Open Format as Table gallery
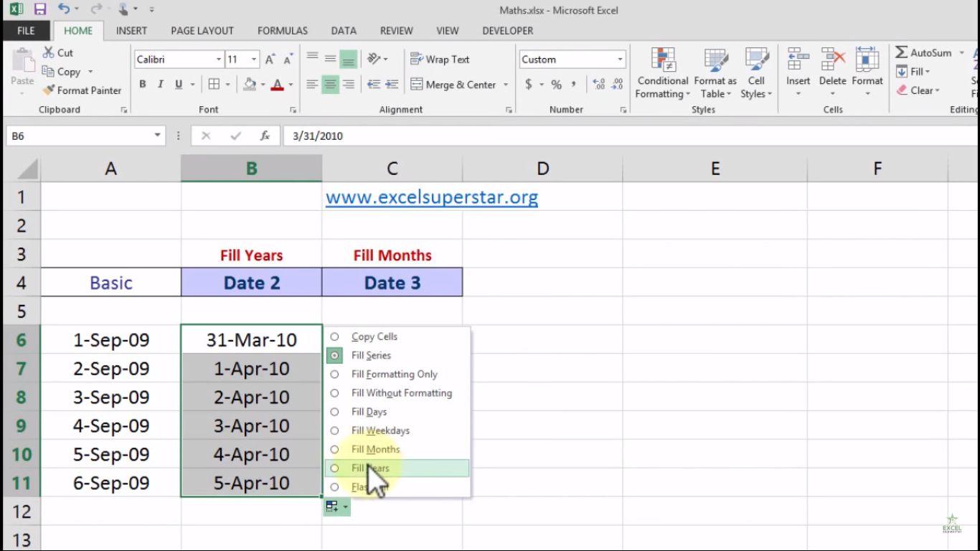This screenshot has height=551, width=980. tap(715, 74)
